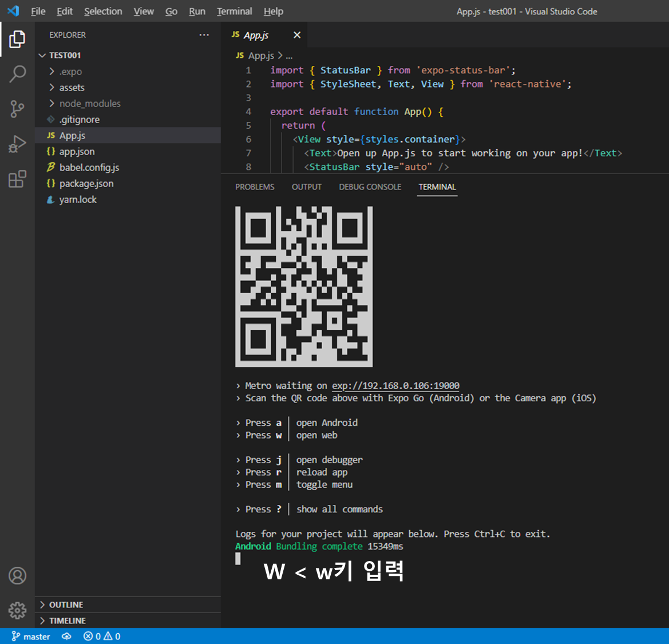This screenshot has width=669, height=644.
Task: Open the exp://192.168.0.106:19000 link
Action: (395, 386)
